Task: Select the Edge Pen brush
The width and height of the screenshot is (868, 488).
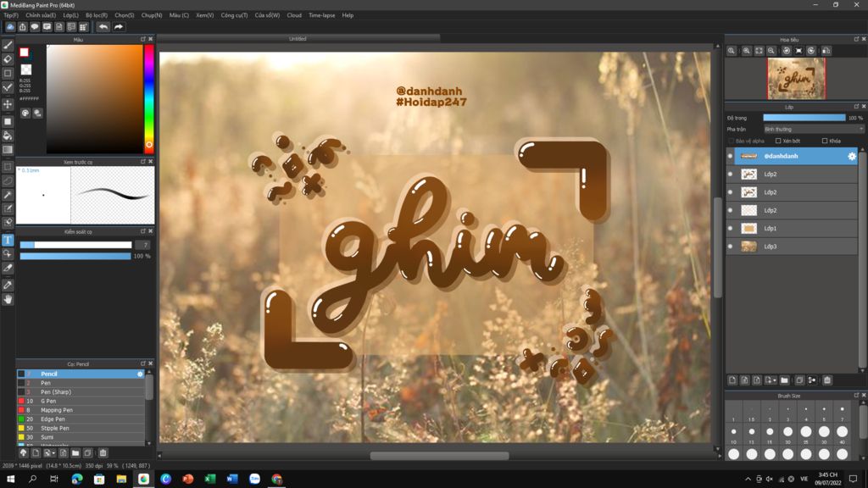Action: pyautogui.click(x=81, y=419)
